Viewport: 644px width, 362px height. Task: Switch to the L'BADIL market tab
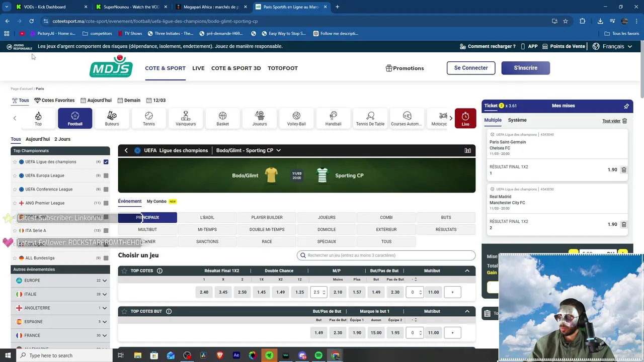[x=207, y=218]
